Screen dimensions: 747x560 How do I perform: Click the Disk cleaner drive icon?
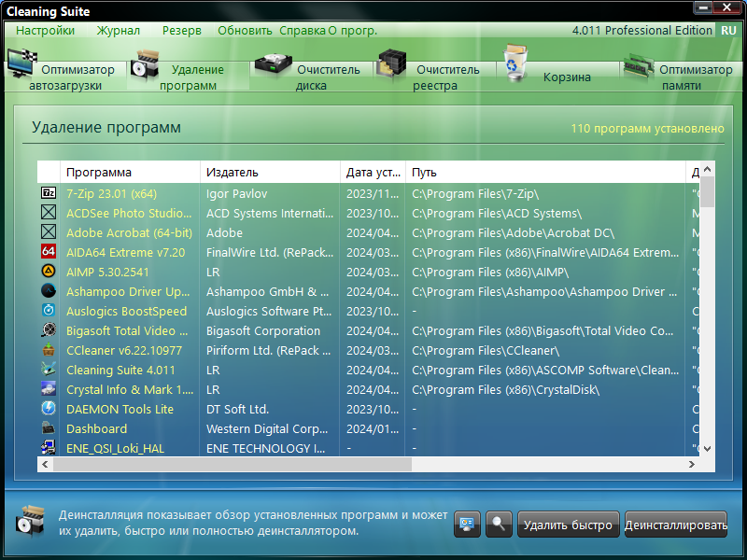[x=273, y=64]
